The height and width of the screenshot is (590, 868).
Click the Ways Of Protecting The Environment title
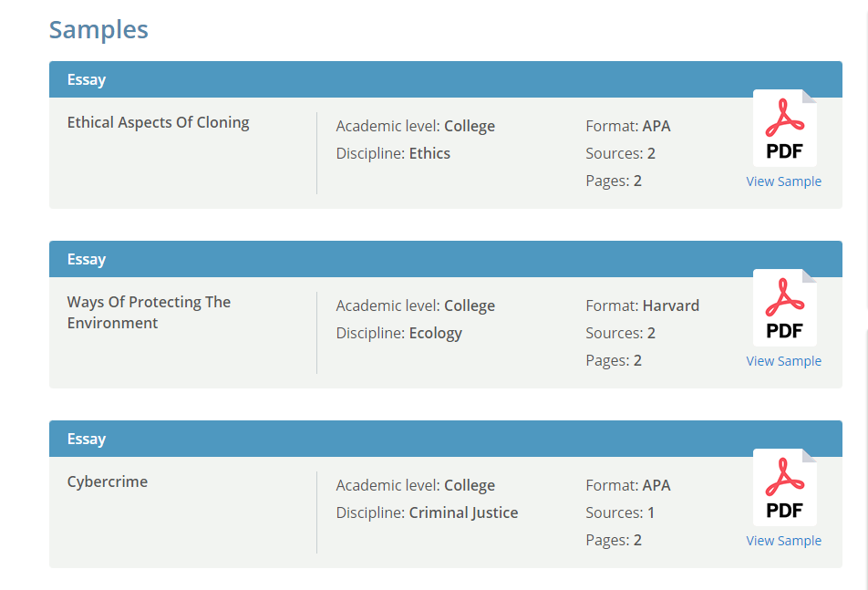[149, 313]
